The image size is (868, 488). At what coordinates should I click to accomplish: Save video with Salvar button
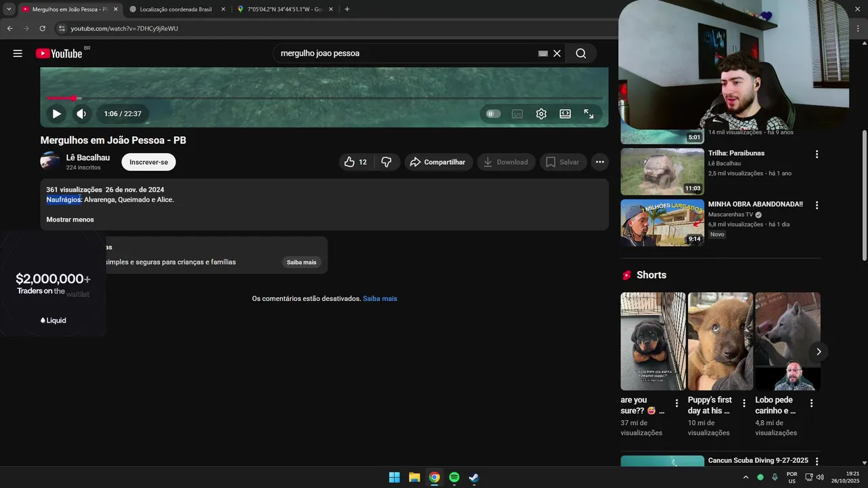(563, 162)
